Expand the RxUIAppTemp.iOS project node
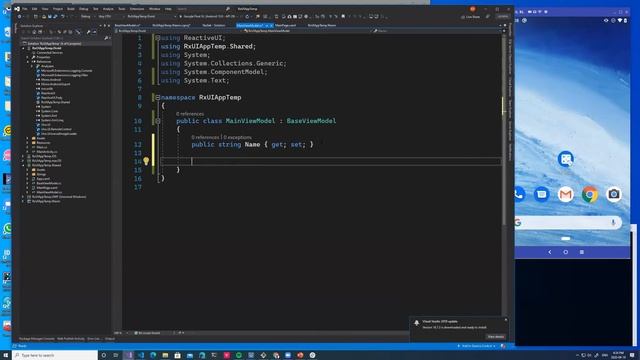Viewport: 640px width, 360px height. coord(23,156)
